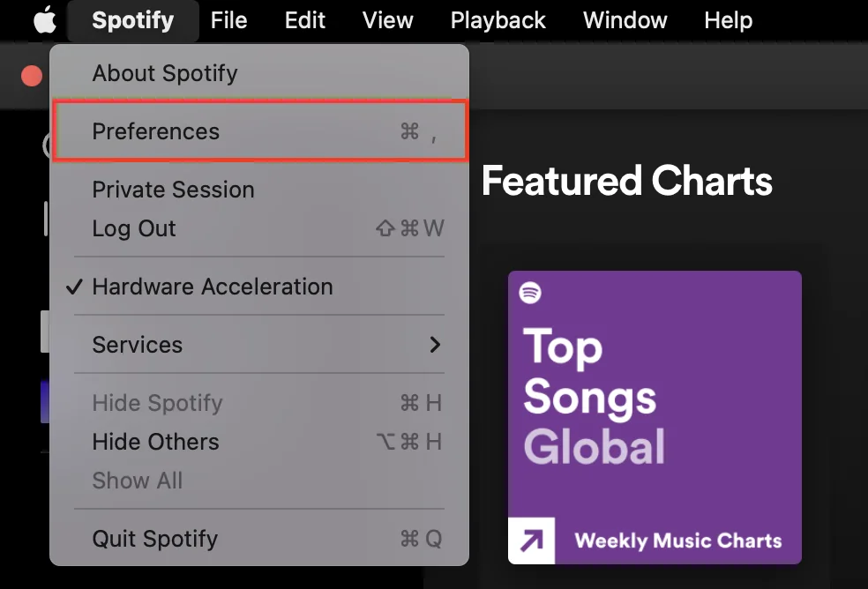Open the Playback menu
Screen dimensions: 868x589
(498, 20)
